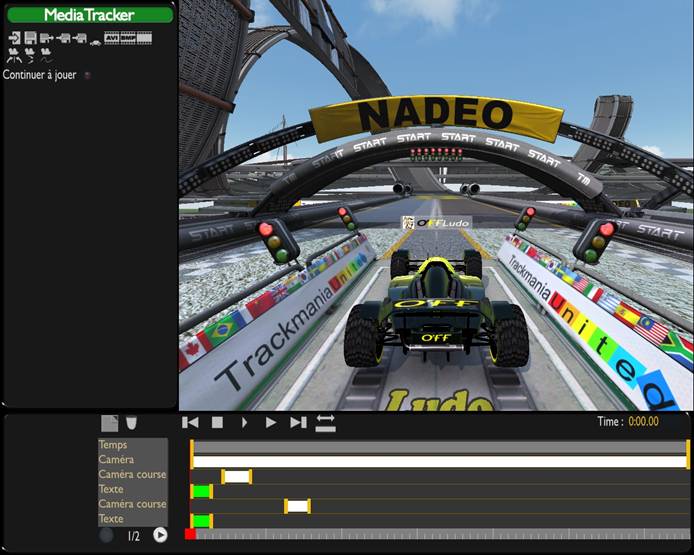Select the first Texte track label
Viewport: 694px width, 555px height.
pyautogui.click(x=133, y=489)
